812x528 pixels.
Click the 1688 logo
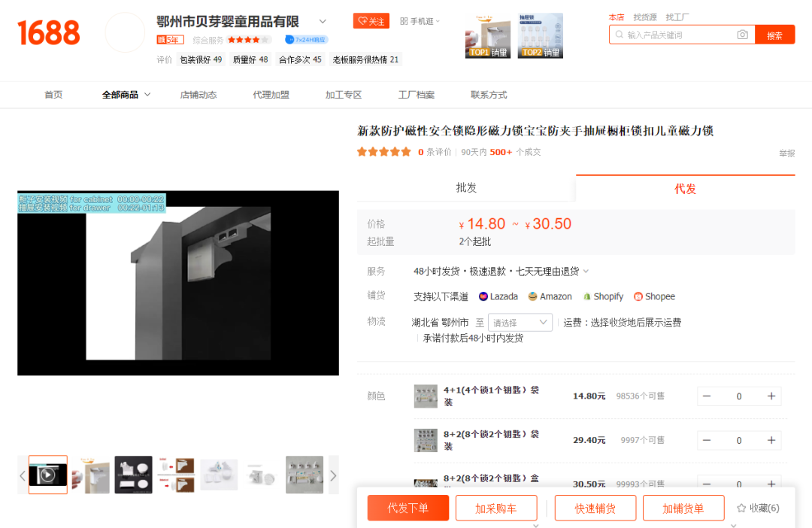coord(49,32)
